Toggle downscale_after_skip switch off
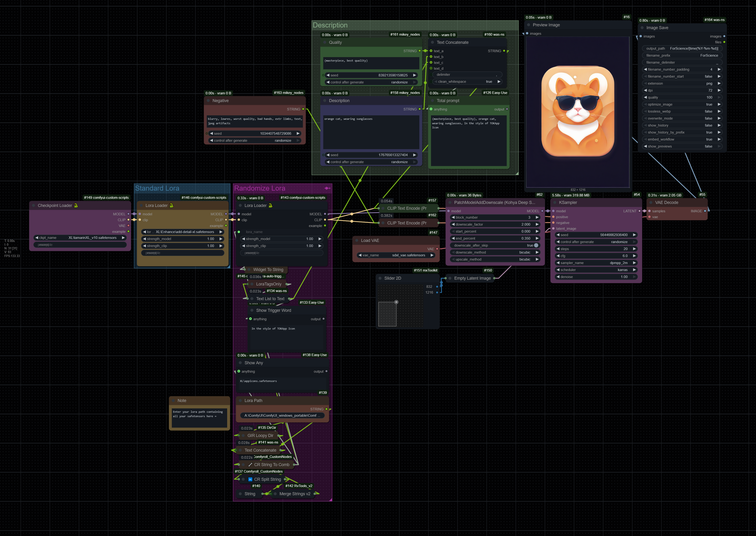The width and height of the screenshot is (756, 536). click(536, 245)
